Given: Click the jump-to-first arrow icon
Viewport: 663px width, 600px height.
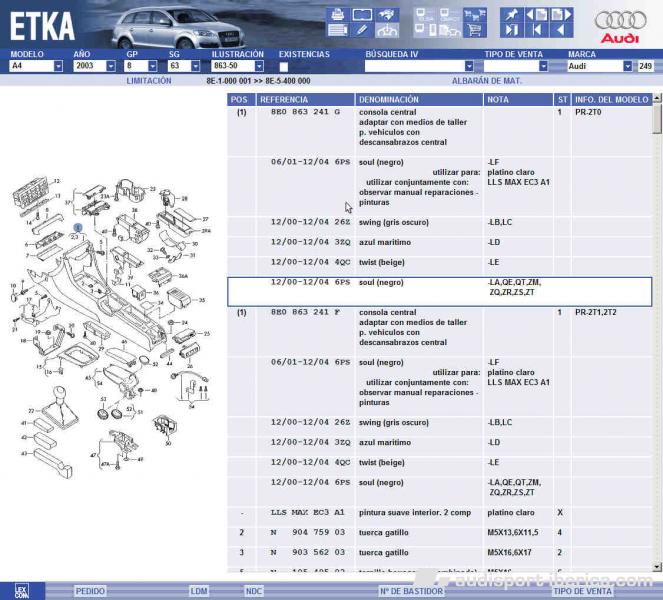Looking at the screenshot, I should click(537, 30).
